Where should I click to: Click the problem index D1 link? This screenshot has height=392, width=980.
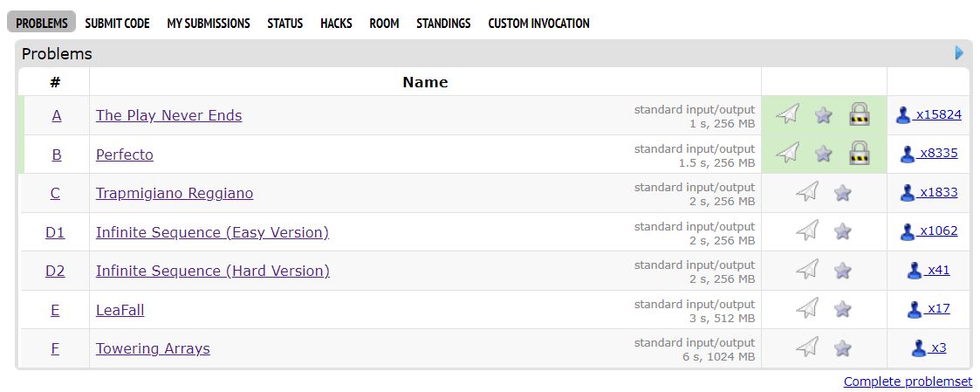tap(55, 232)
